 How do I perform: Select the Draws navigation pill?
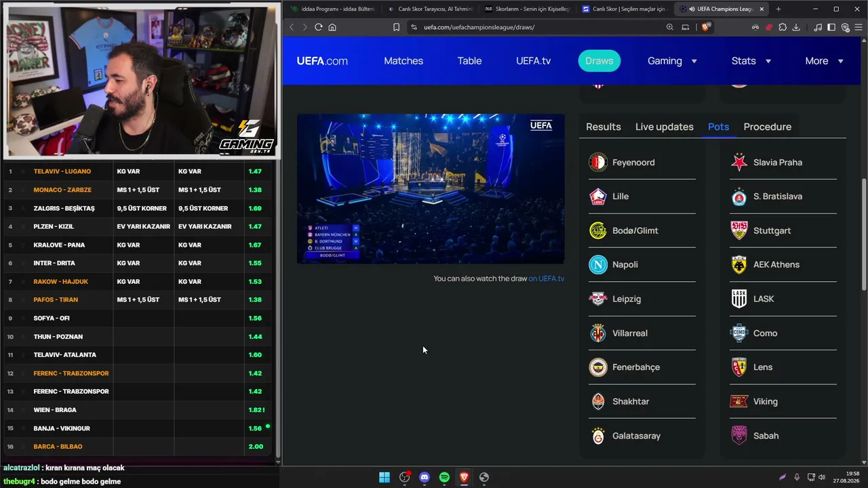click(x=599, y=61)
